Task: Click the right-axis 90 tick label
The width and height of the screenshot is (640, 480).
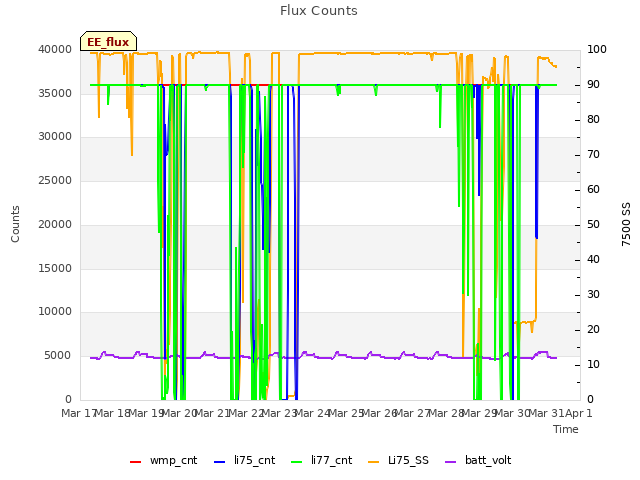Action: click(x=593, y=85)
